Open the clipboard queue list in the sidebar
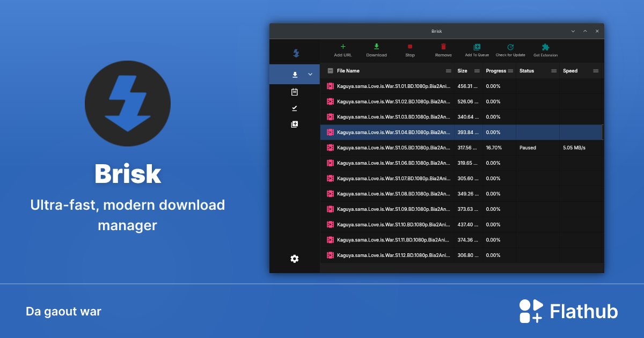This screenshot has width=644, height=338. [x=294, y=92]
